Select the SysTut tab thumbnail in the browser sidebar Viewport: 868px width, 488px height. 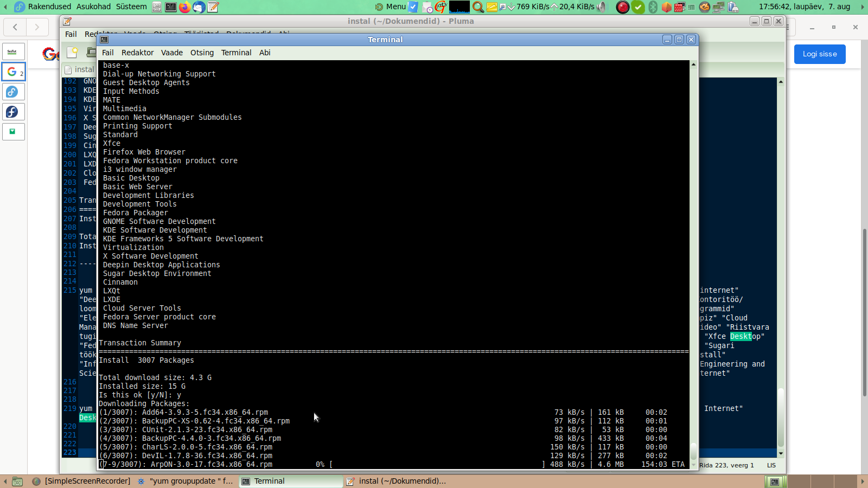pos(13,52)
